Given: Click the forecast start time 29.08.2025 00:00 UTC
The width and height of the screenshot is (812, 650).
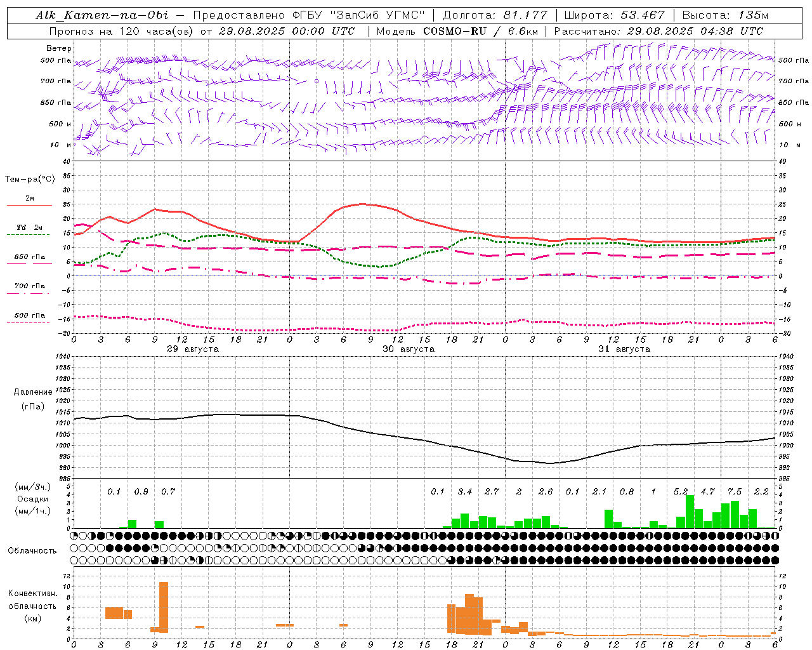Looking at the screenshot, I should coord(286,31).
